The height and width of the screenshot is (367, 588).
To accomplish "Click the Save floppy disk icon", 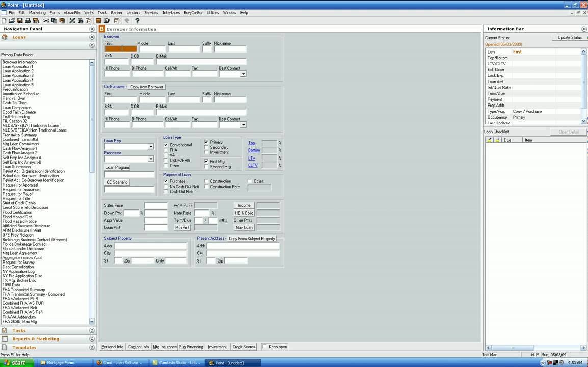I will tap(20, 21).
